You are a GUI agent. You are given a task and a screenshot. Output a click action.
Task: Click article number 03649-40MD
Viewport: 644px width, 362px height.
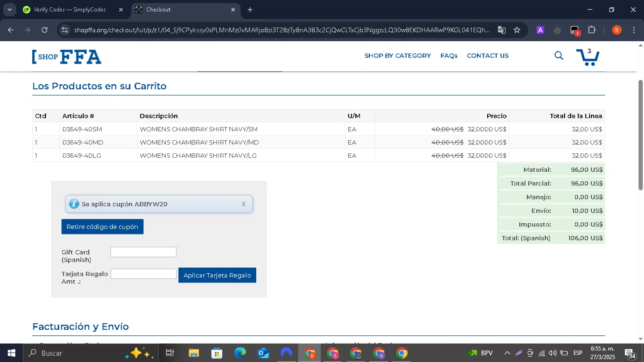[83, 143]
